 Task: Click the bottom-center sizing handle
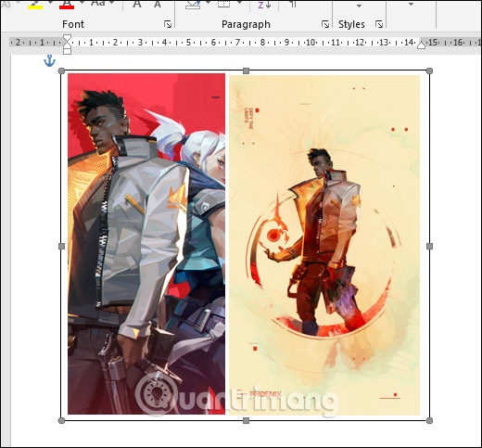coord(246,420)
